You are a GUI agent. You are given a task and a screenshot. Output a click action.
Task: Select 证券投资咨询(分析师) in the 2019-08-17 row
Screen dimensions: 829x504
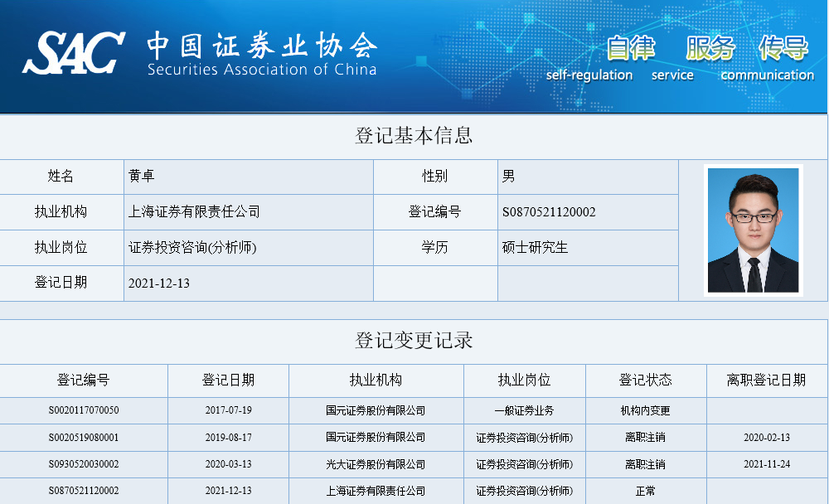coord(525,438)
